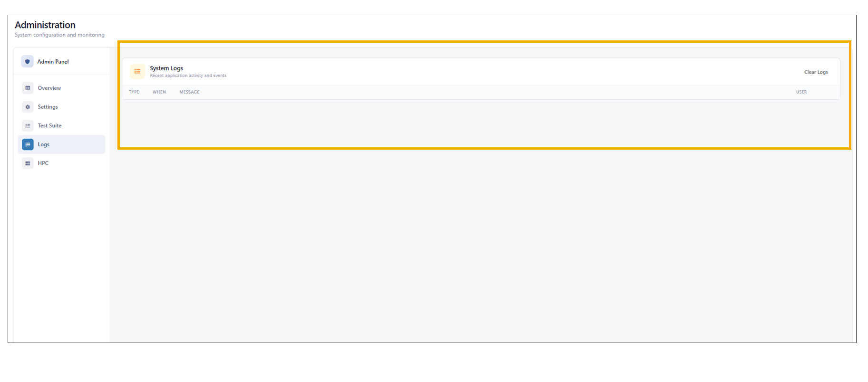
Task: Open the Overview section
Action: (x=49, y=88)
